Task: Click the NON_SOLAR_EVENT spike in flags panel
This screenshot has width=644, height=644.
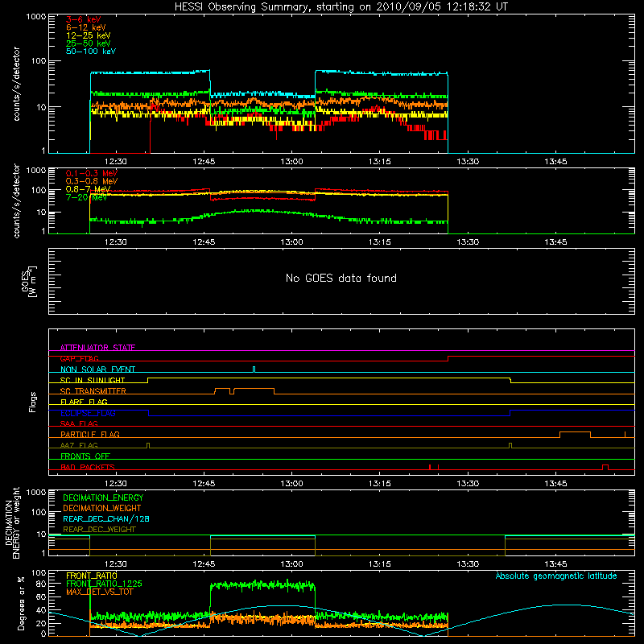Action: (254, 369)
